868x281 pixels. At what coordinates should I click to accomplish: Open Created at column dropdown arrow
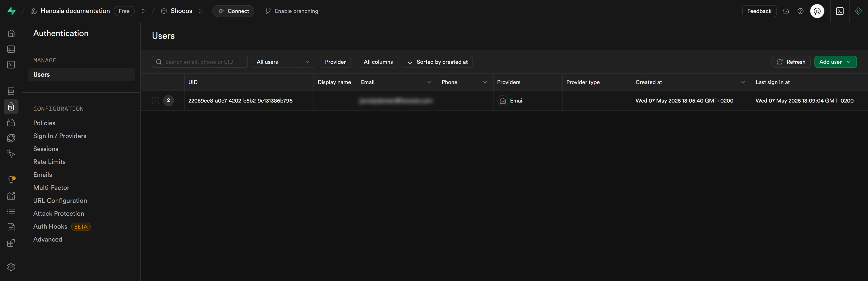click(743, 82)
